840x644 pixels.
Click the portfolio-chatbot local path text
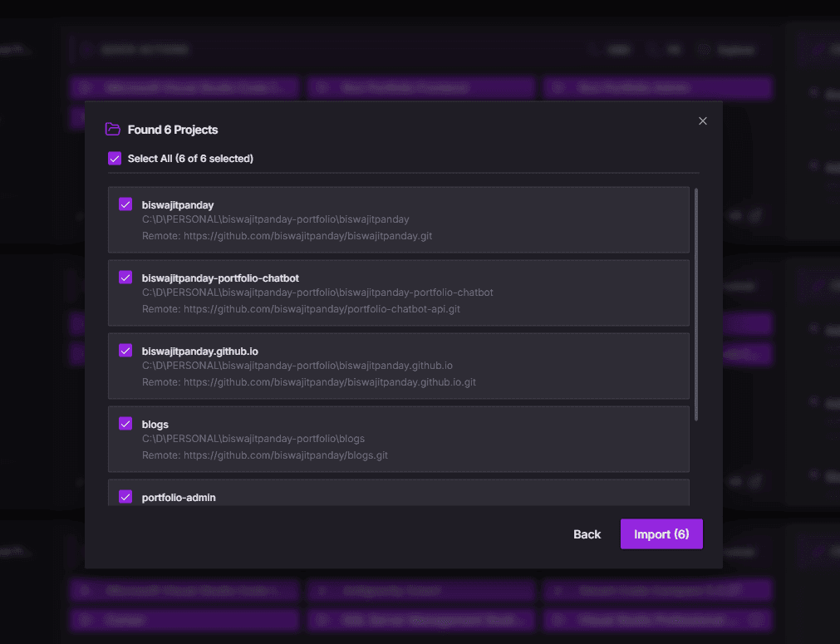[317, 293]
